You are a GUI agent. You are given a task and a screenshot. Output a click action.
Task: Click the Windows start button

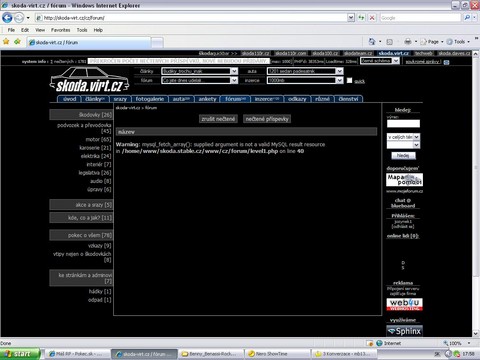click(20, 354)
